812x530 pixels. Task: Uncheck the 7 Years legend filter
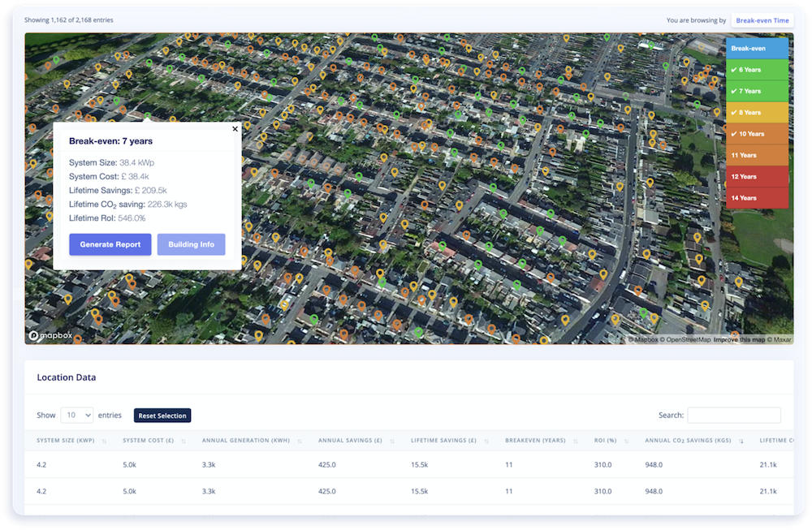tap(756, 91)
